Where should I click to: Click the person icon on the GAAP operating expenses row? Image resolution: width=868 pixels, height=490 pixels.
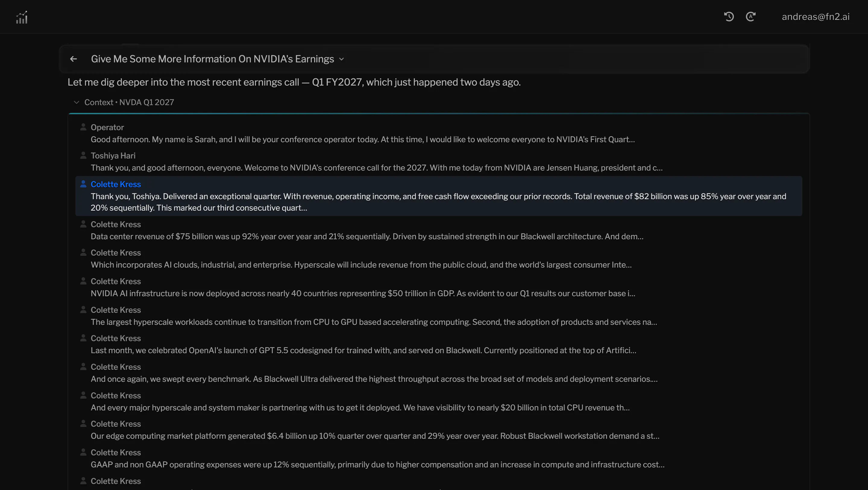[83, 452]
